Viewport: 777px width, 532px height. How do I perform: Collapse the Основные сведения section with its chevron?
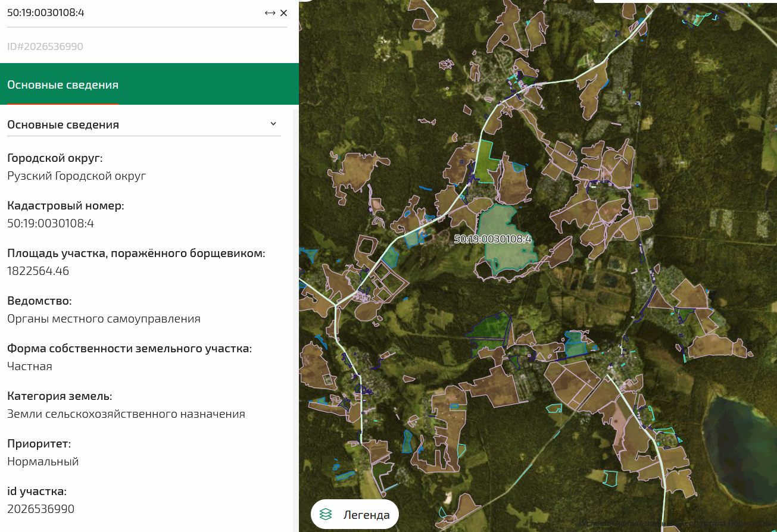pos(274,123)
